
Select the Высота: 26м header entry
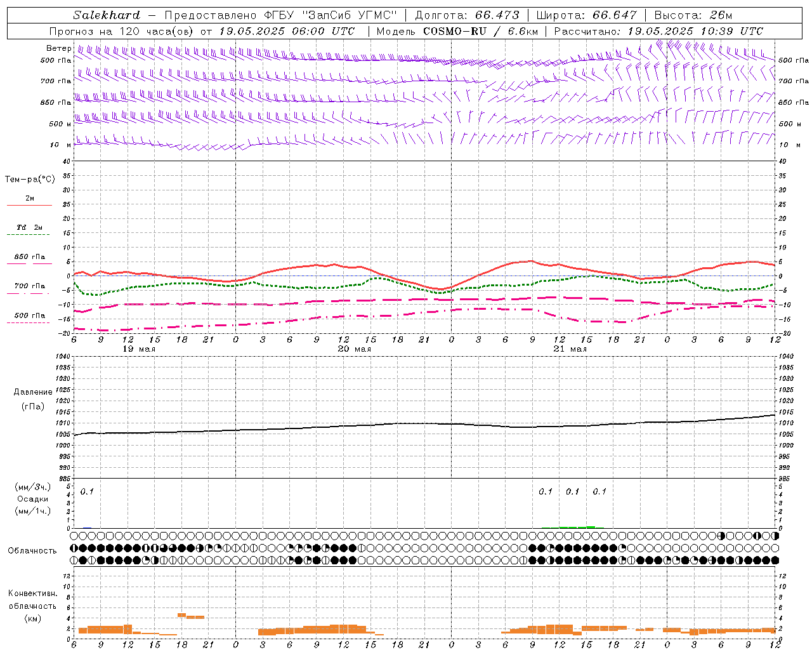693,15
